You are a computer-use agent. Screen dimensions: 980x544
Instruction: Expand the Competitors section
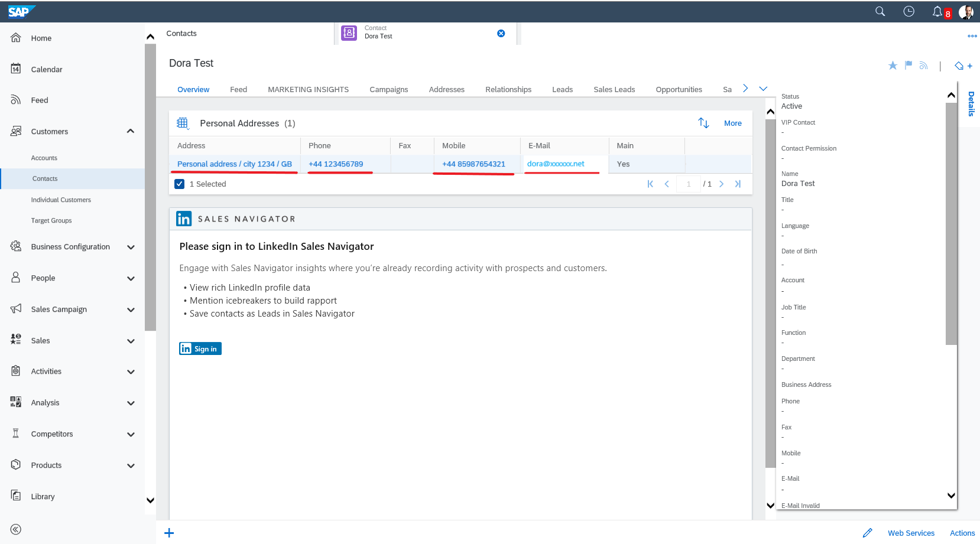coord(131,434)
